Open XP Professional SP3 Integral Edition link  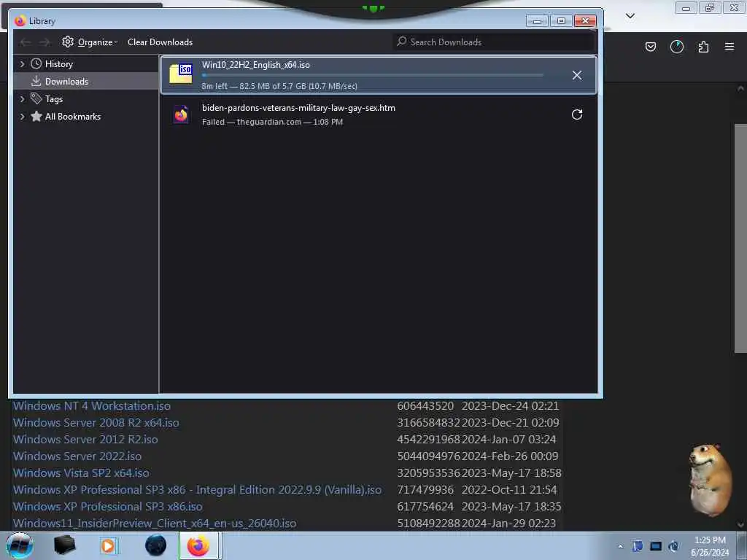click(197, 489)
